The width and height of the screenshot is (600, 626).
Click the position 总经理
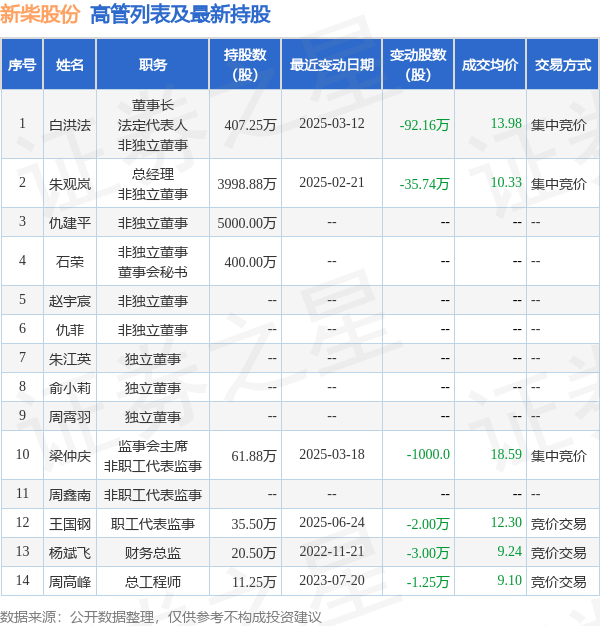pyautogui.click(x=152, y=174)
